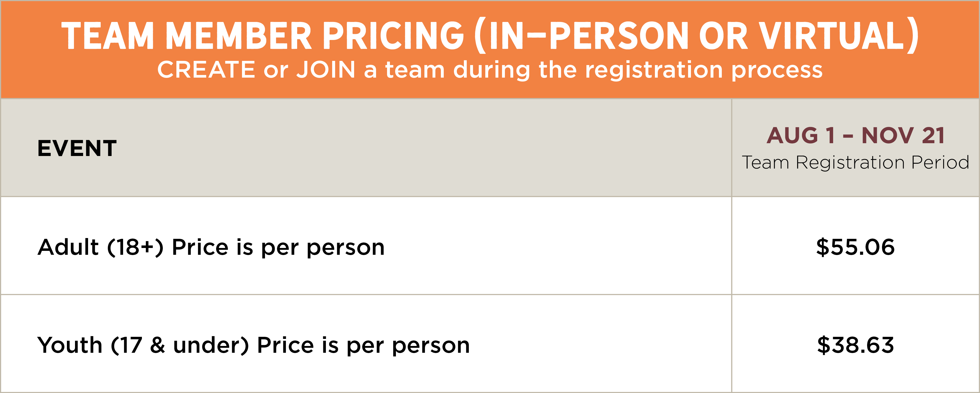Click the word "MEMBER" in the banner title
Viewport: 980px width, 393px height.
pos(239,36)
